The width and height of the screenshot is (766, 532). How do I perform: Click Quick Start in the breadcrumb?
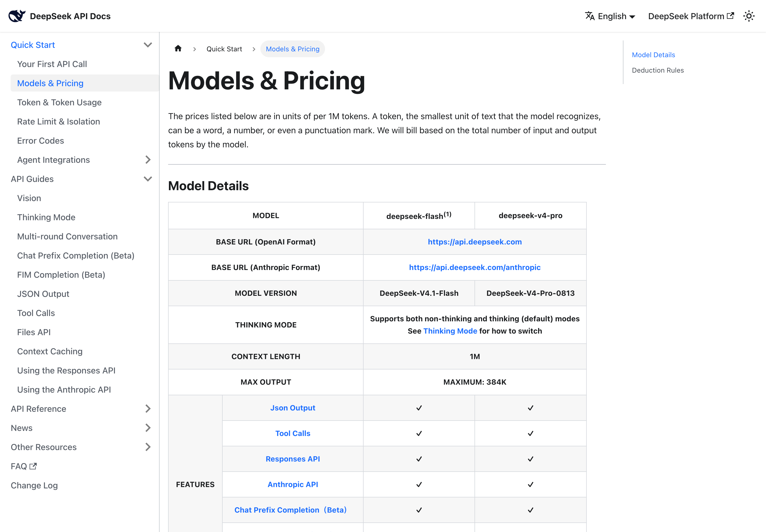[x=224, y=49]
